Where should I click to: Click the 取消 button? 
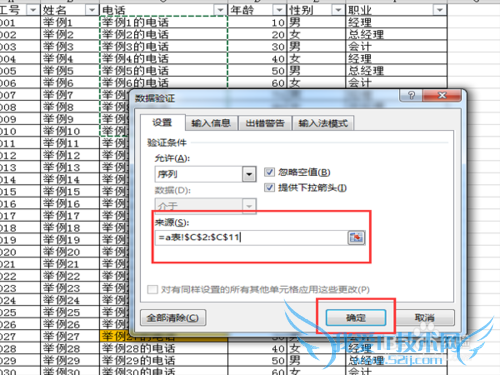pos(424,317)
